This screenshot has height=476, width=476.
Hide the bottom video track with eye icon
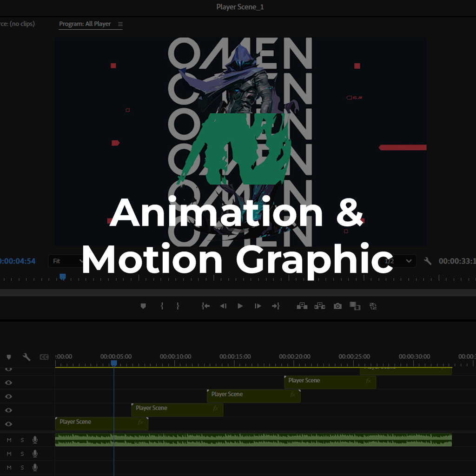point(8,424)
